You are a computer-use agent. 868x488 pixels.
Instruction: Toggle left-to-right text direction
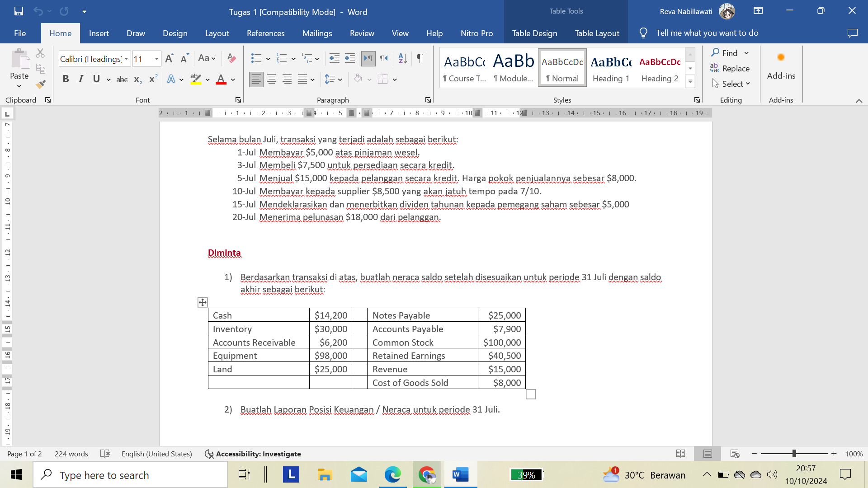click(368, 59)
